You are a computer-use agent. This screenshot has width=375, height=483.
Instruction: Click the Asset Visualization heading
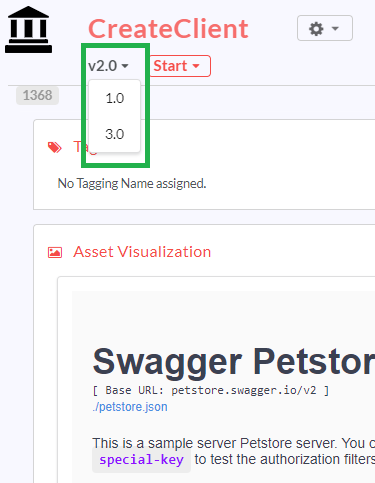[x=142, y=252]
